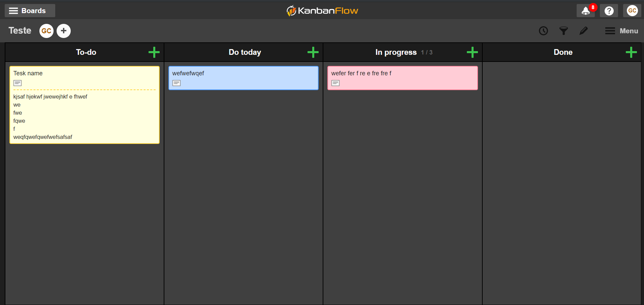The height and width of the screenshot is (305, 644).
Task: Open the Boards menu
Action: coord(30,10)
